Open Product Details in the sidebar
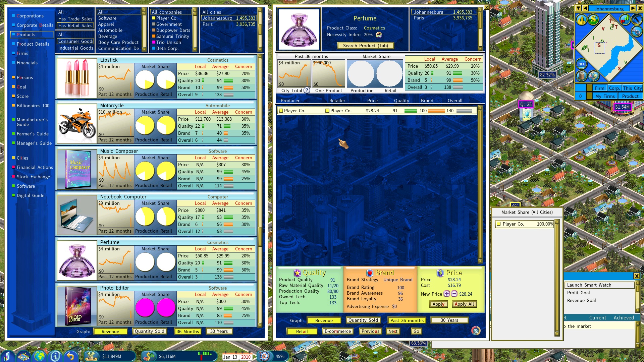Image resolution: width=644 pixels, height=362 pixels. click(x=33, y=44)
